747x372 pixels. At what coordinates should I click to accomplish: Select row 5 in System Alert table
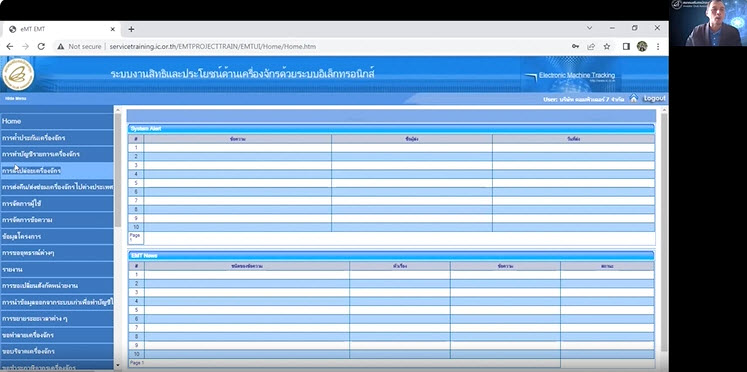[x=391, y=183]
